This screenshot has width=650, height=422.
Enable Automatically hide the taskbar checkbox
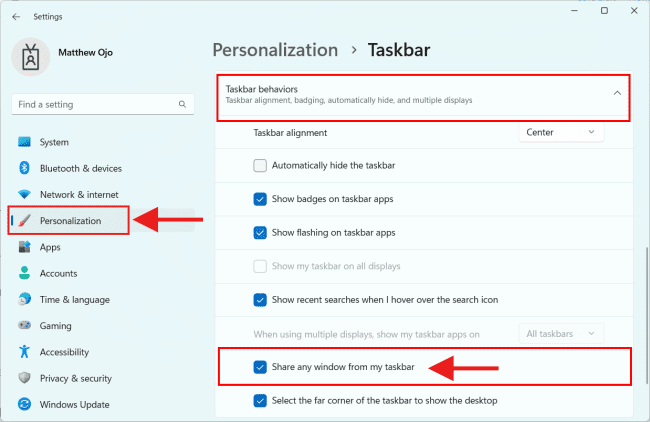coord(260,165)
